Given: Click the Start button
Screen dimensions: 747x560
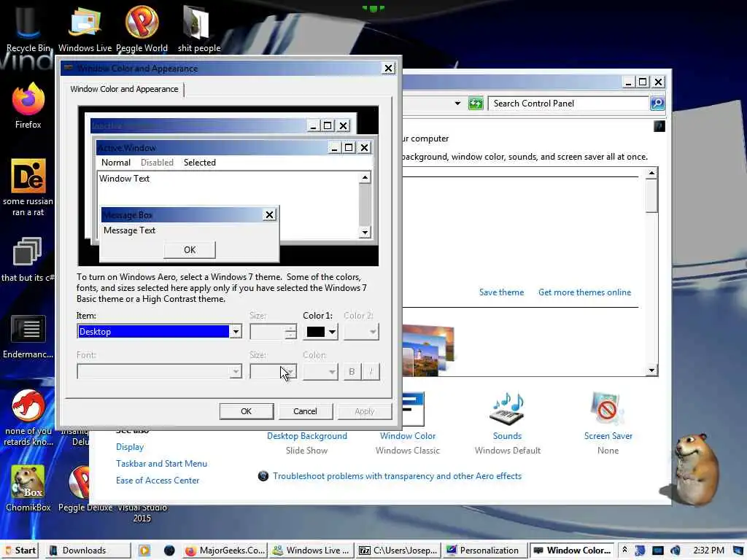Looking at the screenshot, I should (20, 551).
